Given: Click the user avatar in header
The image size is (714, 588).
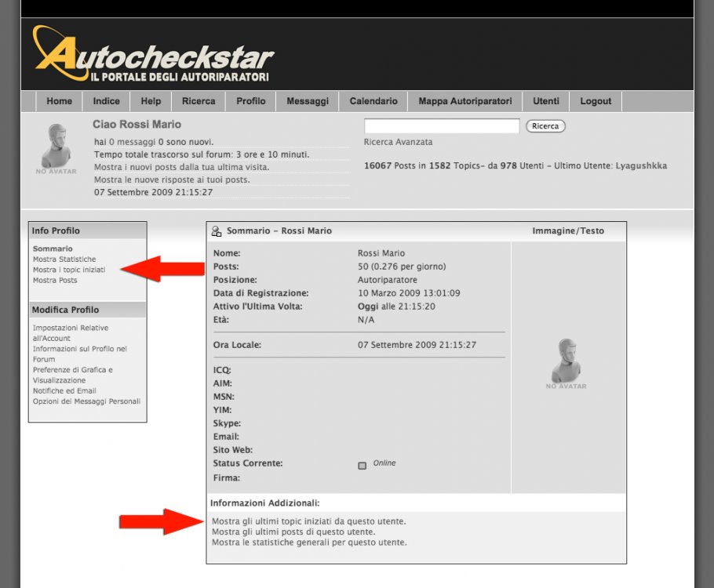Looking at the screenshot, I should pos(56,147).
